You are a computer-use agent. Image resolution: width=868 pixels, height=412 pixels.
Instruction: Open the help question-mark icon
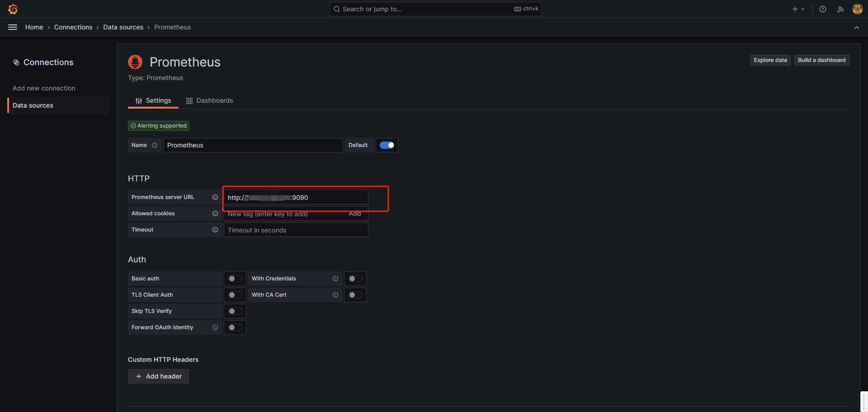(x=823, y=9)
